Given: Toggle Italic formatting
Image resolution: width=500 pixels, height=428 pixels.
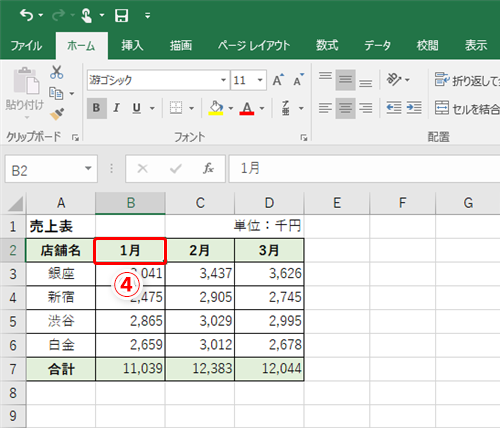Looking at the screenshot, I should [x=116, y=108].
